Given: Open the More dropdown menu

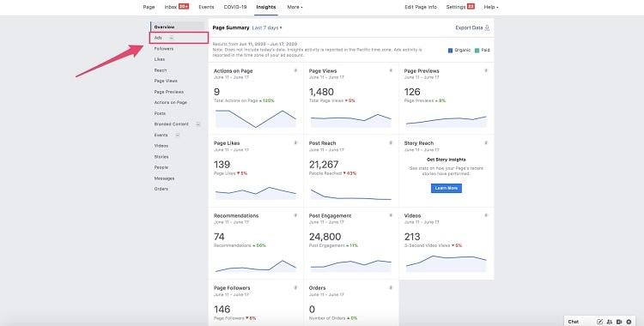Looking at the screenshot, I should tap(295, 7).
